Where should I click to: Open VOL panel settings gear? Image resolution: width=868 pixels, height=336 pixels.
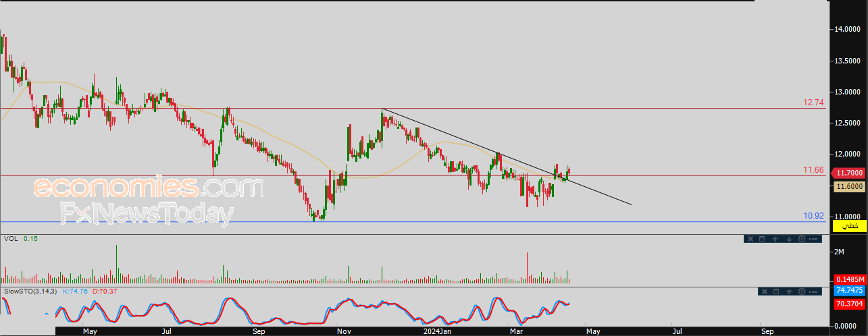click(802, 238)
